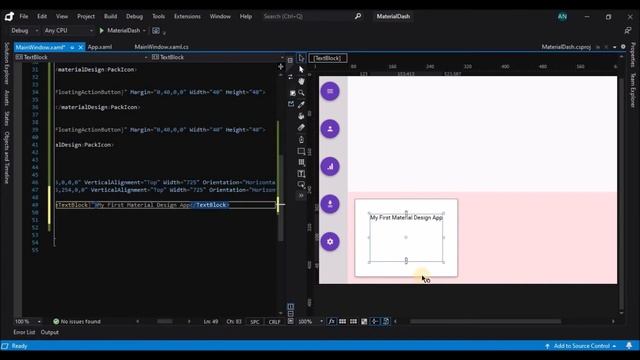Open MaterialDash start target dropdown arrow

click(144, 31)
